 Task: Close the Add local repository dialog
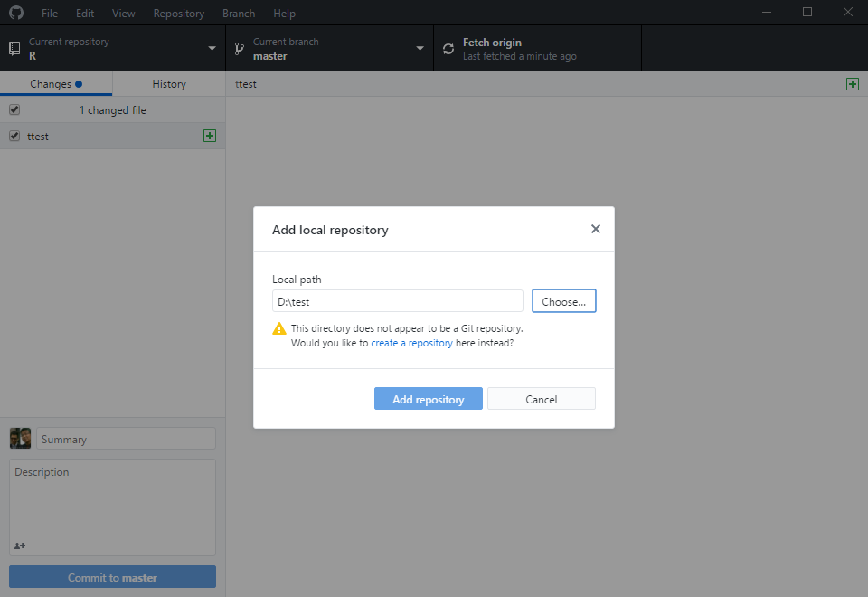coord(595,229)
